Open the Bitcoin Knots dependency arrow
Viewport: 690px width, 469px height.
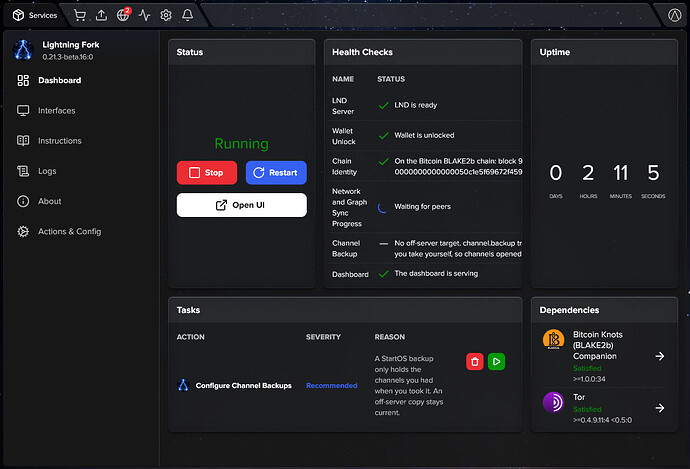(659, 356)
